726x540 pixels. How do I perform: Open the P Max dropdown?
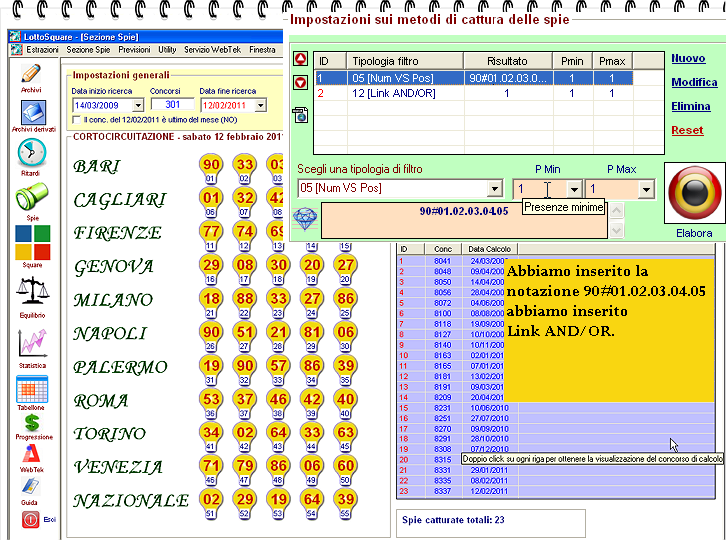[646, 188]
